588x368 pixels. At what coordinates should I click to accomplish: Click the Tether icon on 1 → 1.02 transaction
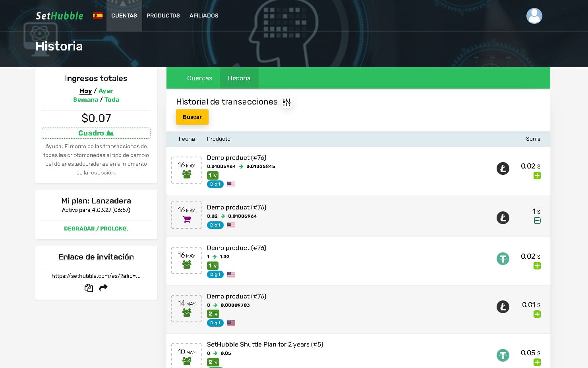(x=503, y=259)
